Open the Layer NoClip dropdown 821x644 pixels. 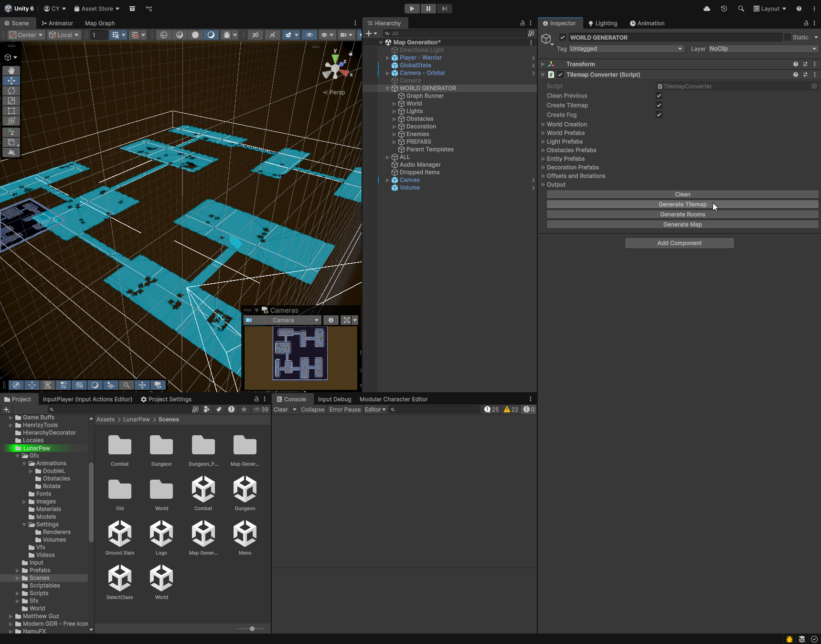tap(763, 49)
